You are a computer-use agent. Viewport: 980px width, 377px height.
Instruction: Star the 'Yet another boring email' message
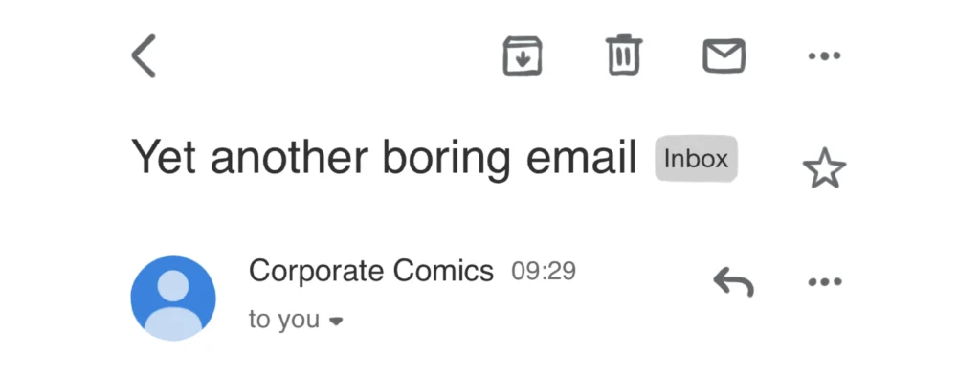click(824, 168)
